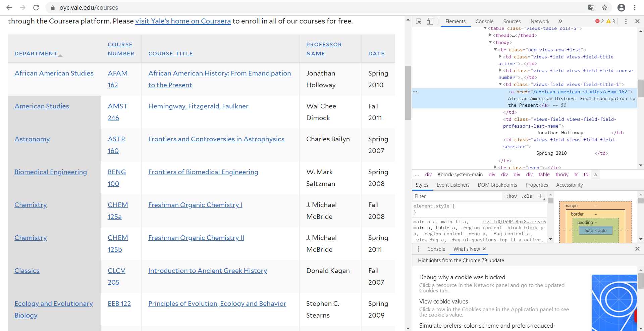644x331 pixels.
Task: Open the Sources tab
Action: (x=512, y=21)
